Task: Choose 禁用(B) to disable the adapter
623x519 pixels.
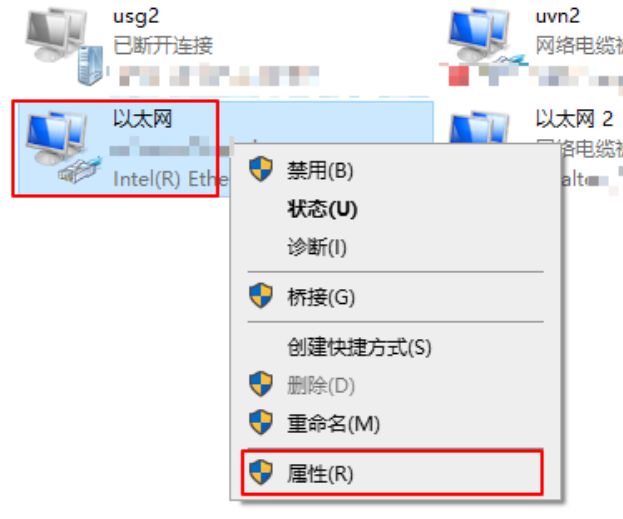Action: pyautogui.click(x=320, y=170)
